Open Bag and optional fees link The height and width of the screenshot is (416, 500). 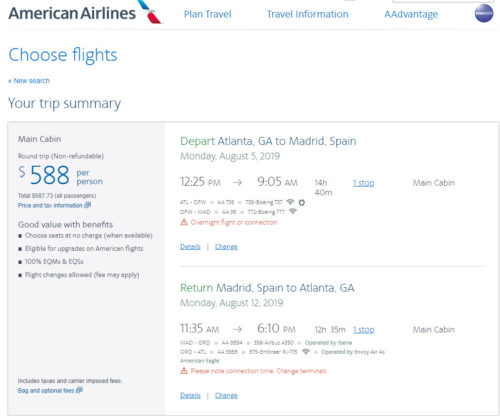click(x=50, y=390)
